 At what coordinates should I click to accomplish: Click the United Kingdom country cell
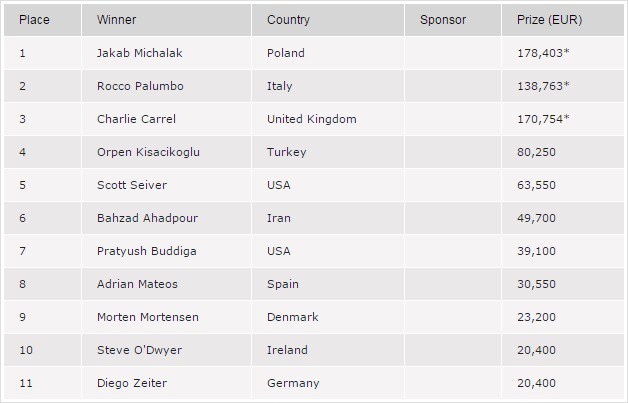coord(311,119)
